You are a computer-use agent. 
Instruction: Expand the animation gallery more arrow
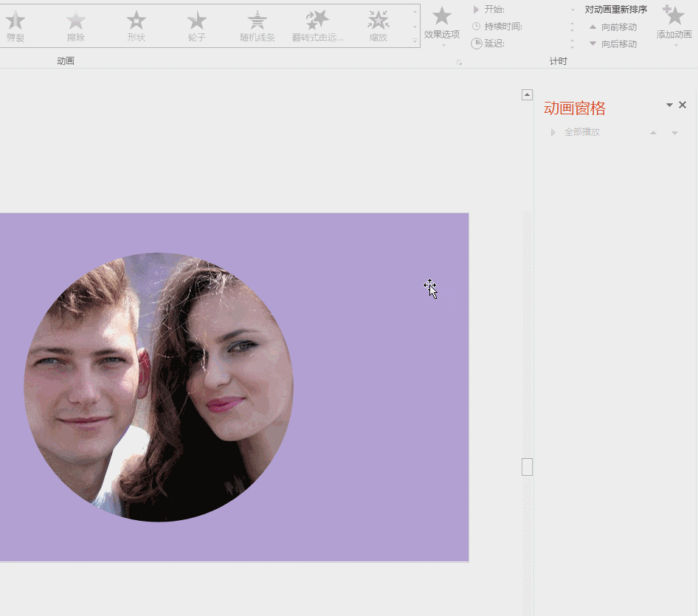pyautogui.click(x=415, y=41)
